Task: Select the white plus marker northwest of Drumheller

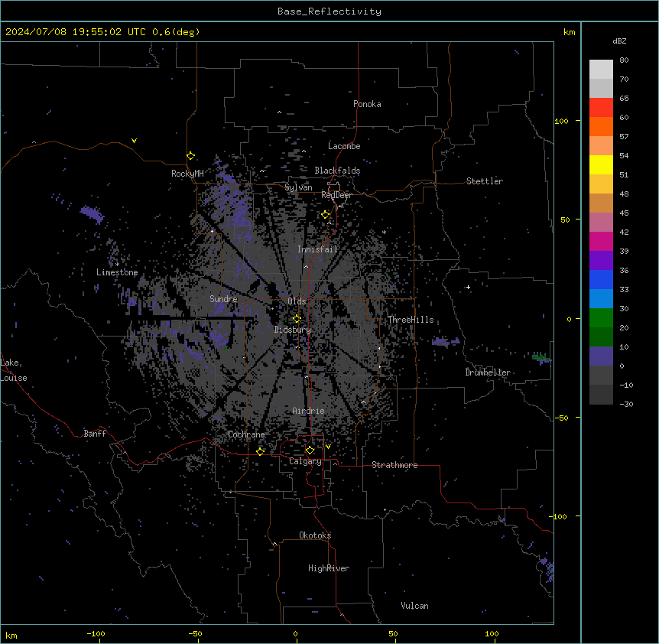Action: (468, 287)
